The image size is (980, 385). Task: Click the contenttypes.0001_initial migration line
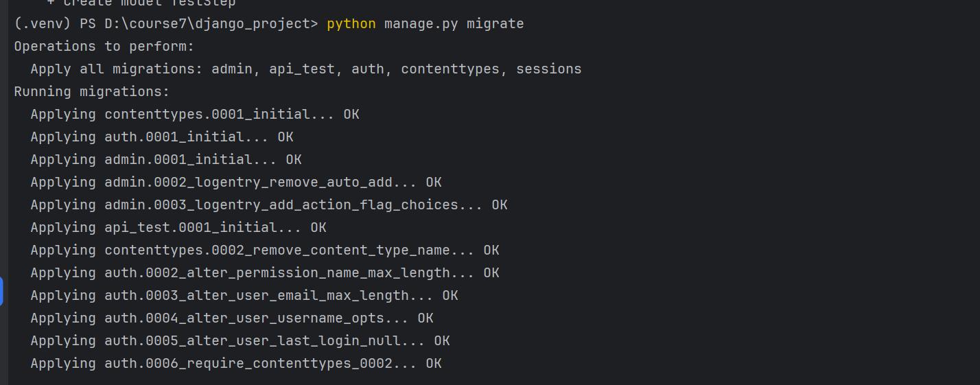(x=194, y=115)
